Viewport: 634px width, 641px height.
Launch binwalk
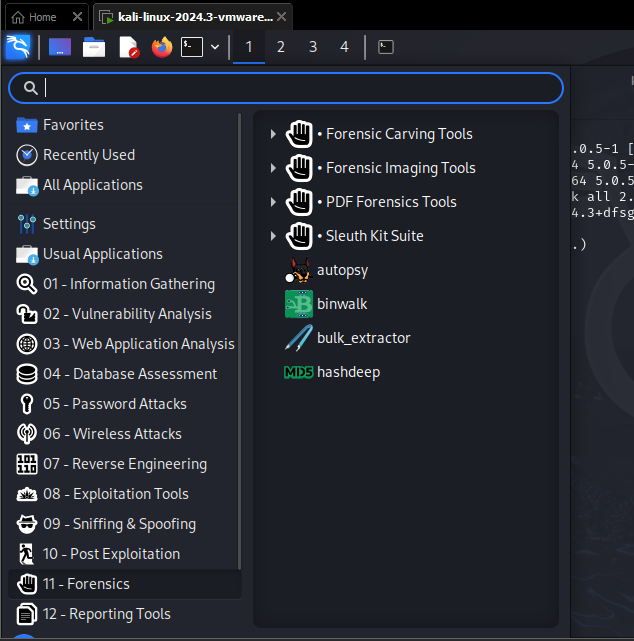[x=405, y=304]
